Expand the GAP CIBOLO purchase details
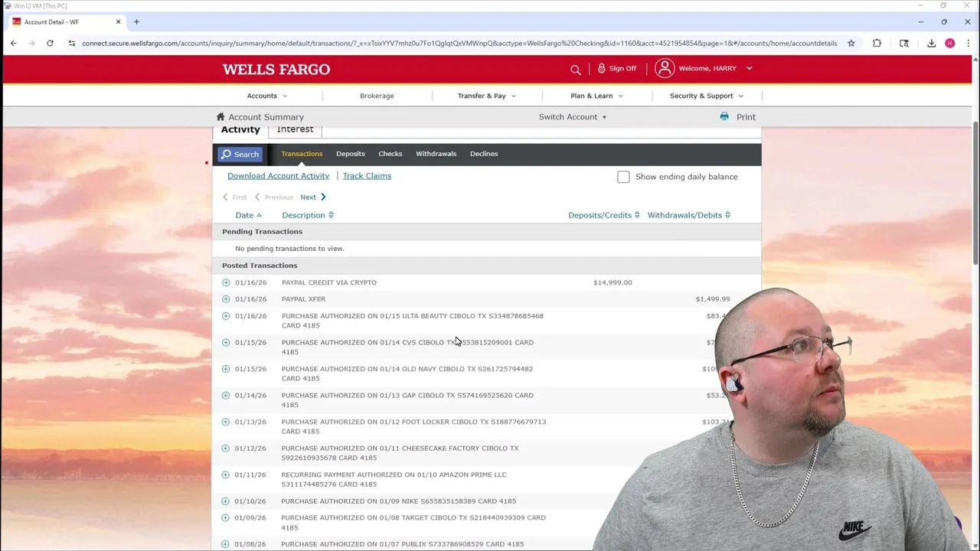Viewport: 980px width, 551px height. 226,395
